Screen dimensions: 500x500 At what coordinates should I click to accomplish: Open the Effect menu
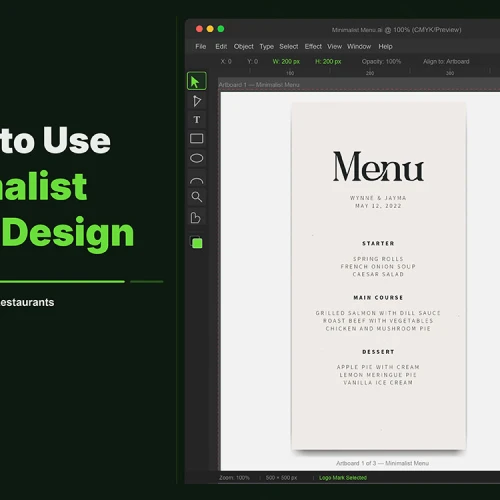click(x=313, y=46)
